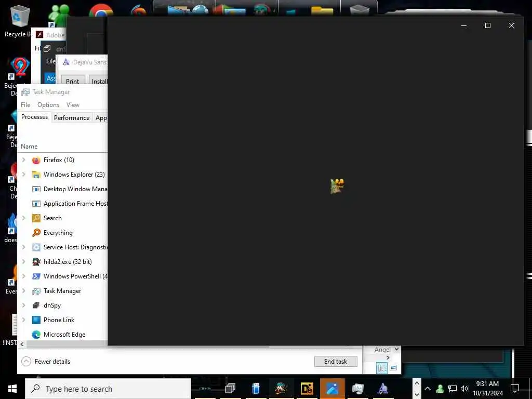Show hidden tray icons chevron
Screen dimensions: 532x399
click(x=428, y=389)
